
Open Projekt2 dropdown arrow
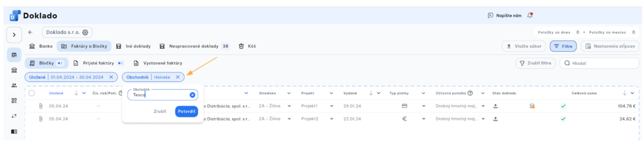pos(332,119)
